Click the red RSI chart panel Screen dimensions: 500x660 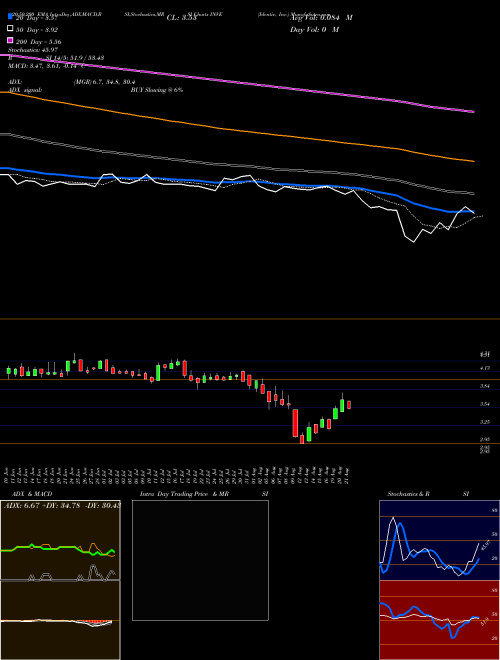439,620
